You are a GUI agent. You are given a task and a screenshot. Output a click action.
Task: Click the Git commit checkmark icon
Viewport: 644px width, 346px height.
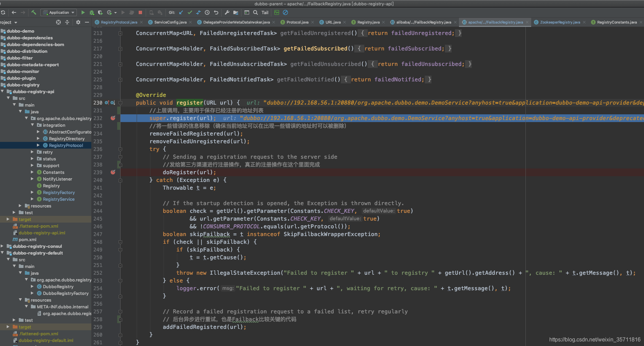click(190, 12)
